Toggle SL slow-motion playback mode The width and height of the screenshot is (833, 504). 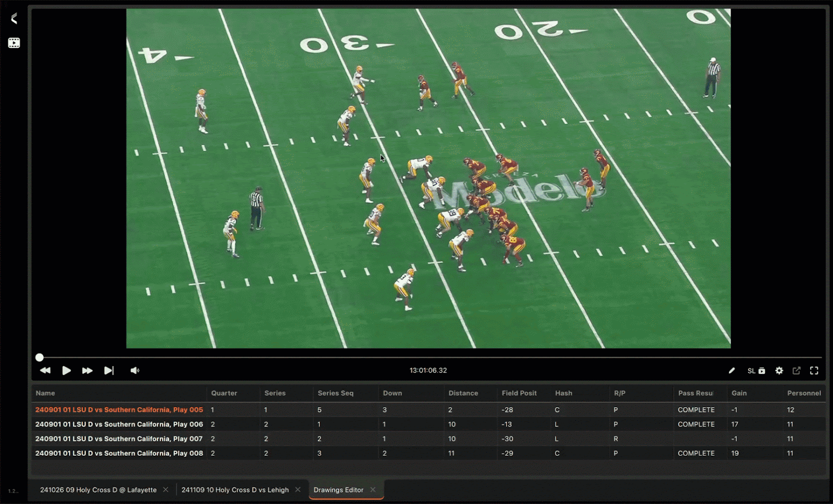click(x=751, y=370)
